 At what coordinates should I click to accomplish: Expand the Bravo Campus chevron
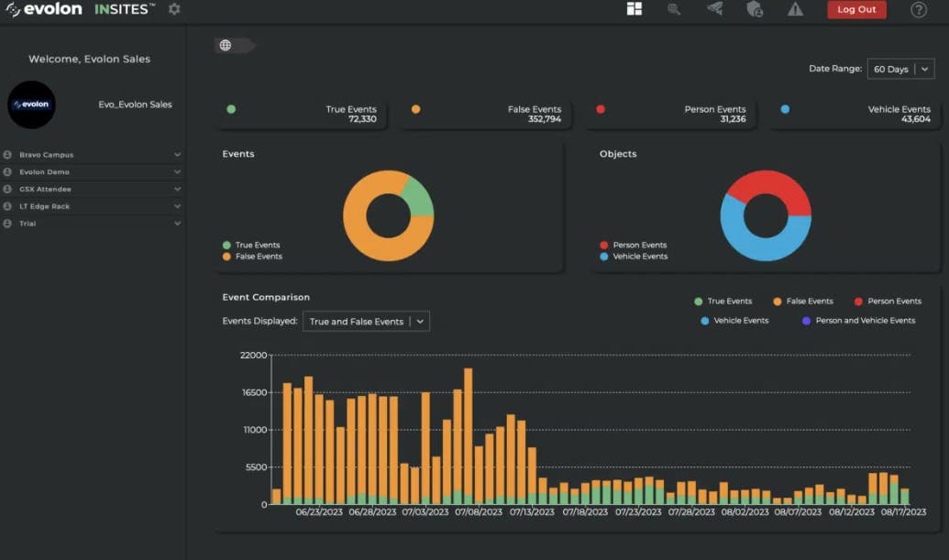click(177, 155)
